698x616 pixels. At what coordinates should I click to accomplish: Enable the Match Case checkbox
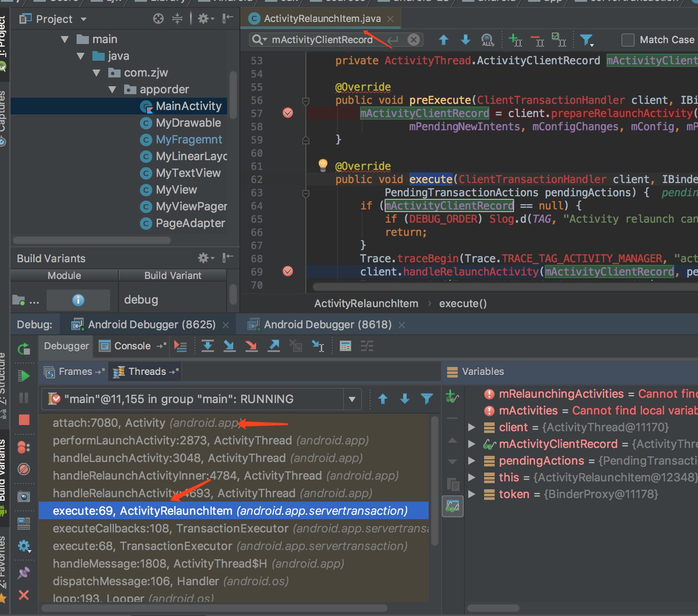coord(628,40)
